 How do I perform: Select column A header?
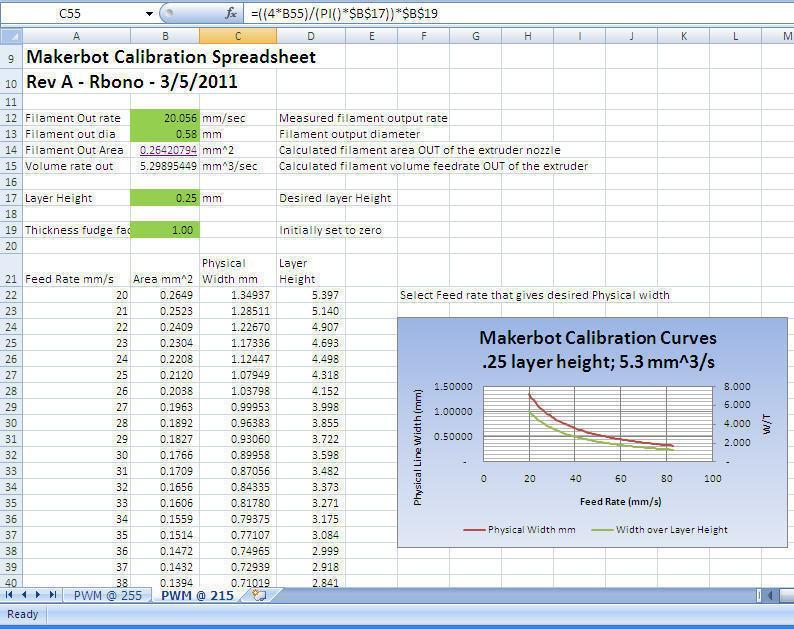pyautogui.click(x=76, y=36)
